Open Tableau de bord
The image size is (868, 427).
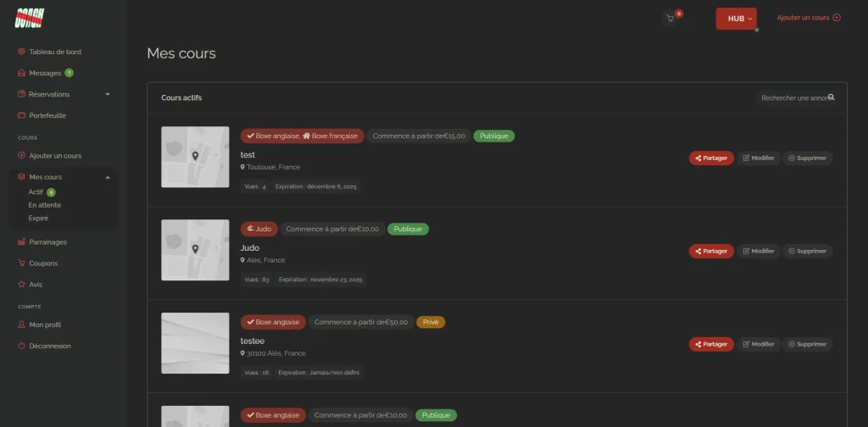point(55,52)
